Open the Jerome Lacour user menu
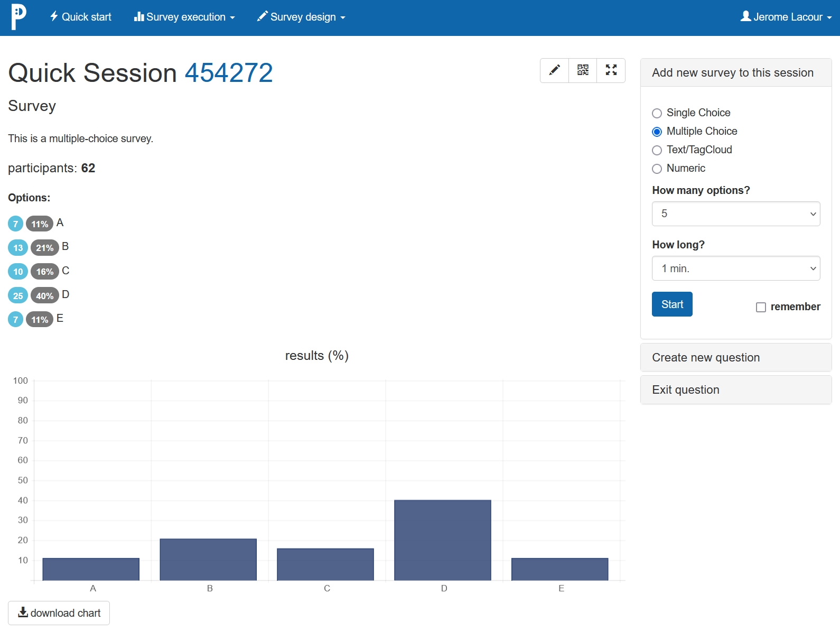Image resolution: width=840 pixels, height=631 pixels. [786, 17]
